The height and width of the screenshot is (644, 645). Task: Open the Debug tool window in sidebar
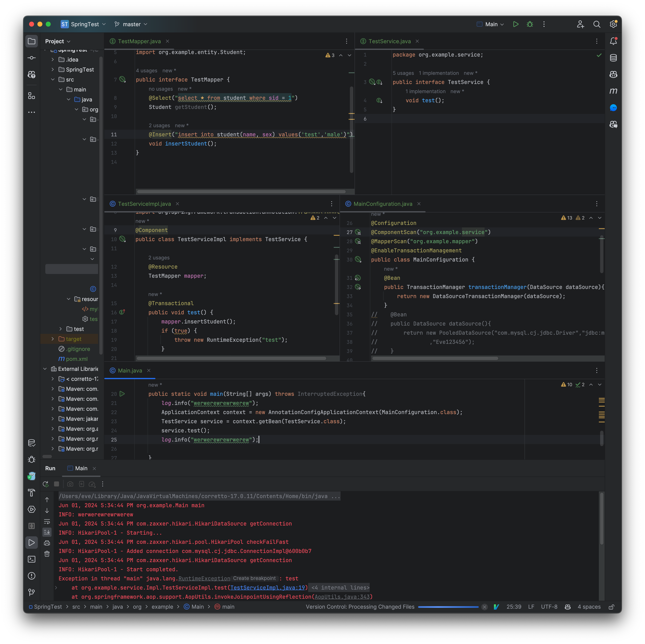point(32,460)
